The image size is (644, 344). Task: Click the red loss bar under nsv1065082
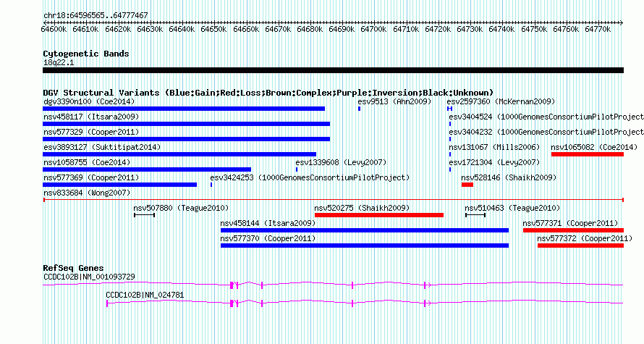click(588, 154)
